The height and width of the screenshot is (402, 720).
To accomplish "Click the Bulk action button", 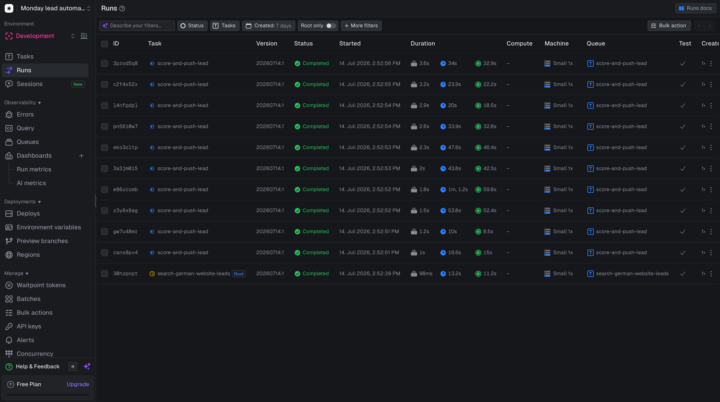I will point(669,26).
